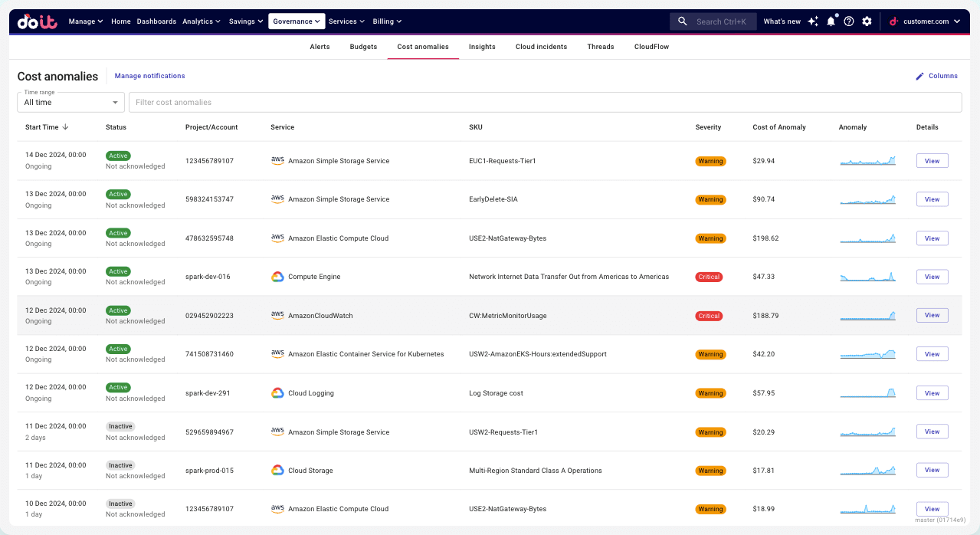Open the anomaly sparkline chart for Cloud Logging
The image size is (980, 535).
[867, 393]
